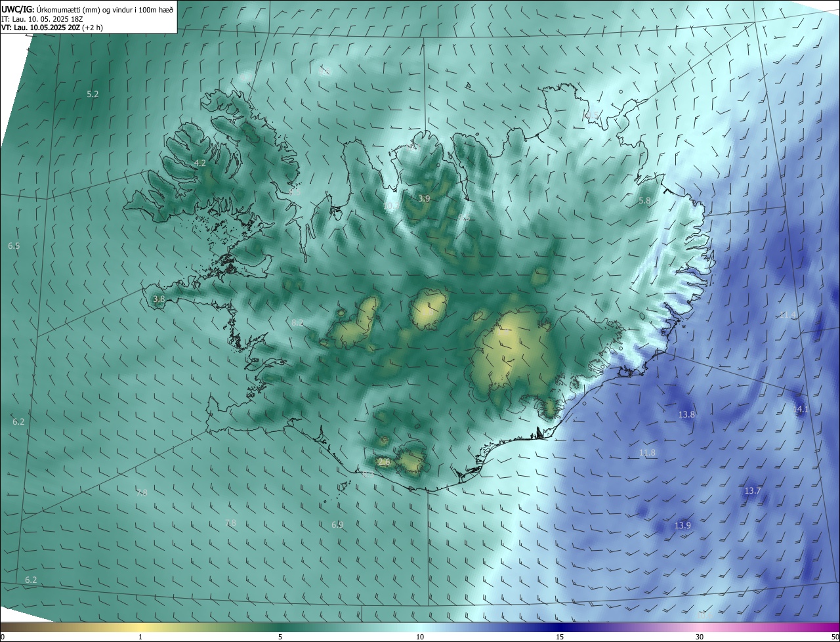Click the color scale tick label 5
This screenshot has width=840, height=642.
pyautogui.click(x=280, y=637)
